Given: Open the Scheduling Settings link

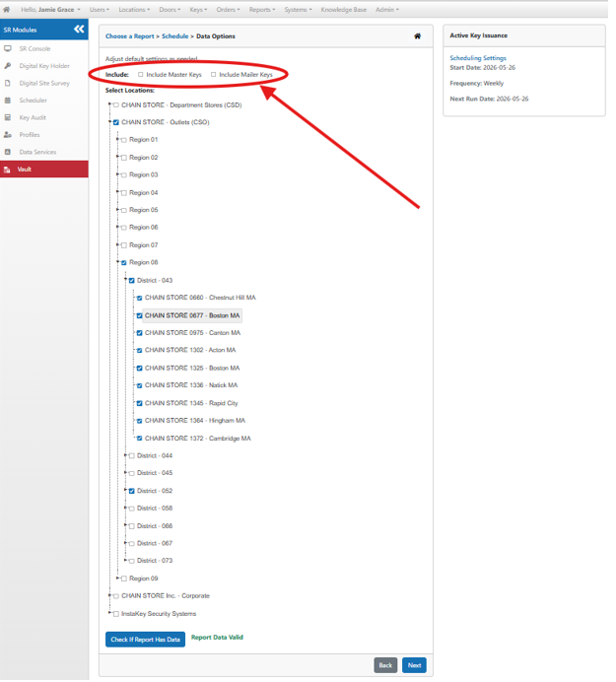Looking at the screenshot, I should [478, 58].
